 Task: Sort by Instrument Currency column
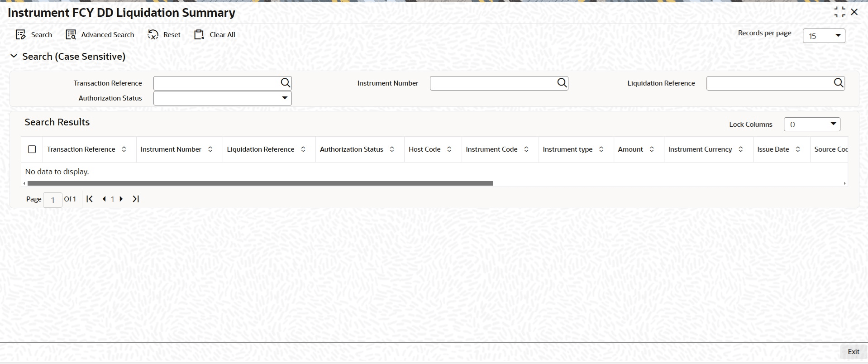pos(740,149)
